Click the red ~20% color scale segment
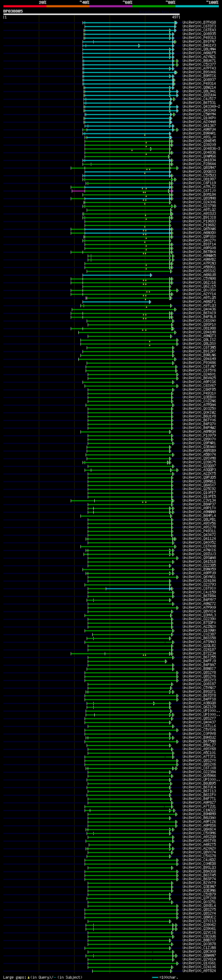 (25, 6)
